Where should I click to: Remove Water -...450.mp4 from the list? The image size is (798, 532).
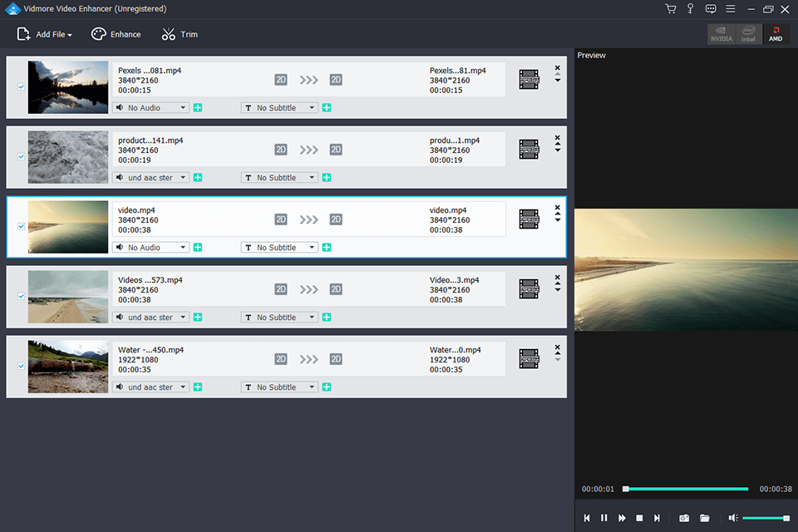pyautogui.click(x=557, y=347)
